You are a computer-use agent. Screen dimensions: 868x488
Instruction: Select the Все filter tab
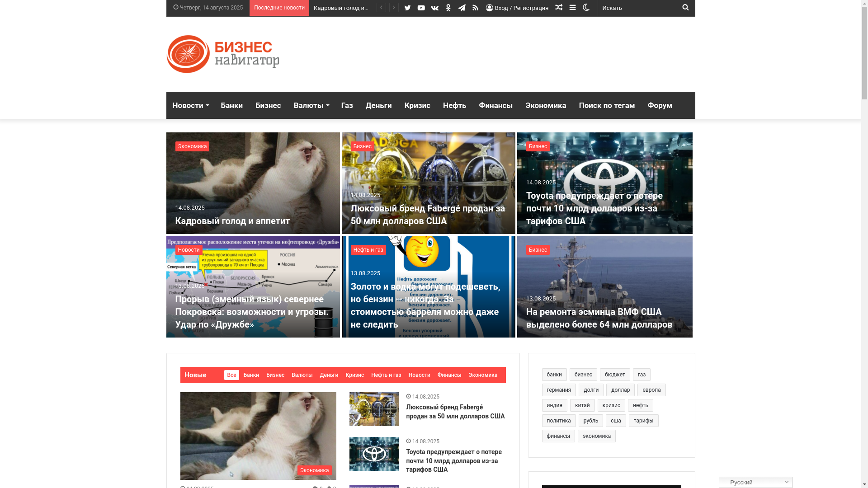(x=231, y=375)
